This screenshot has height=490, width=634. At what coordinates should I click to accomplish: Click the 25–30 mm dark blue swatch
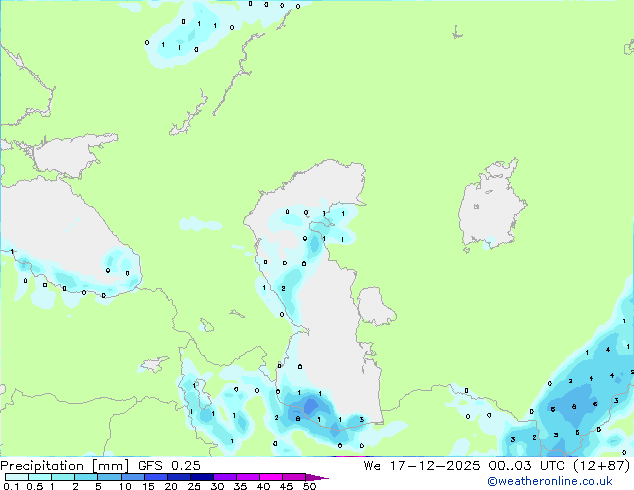click(x=201, y=477)
